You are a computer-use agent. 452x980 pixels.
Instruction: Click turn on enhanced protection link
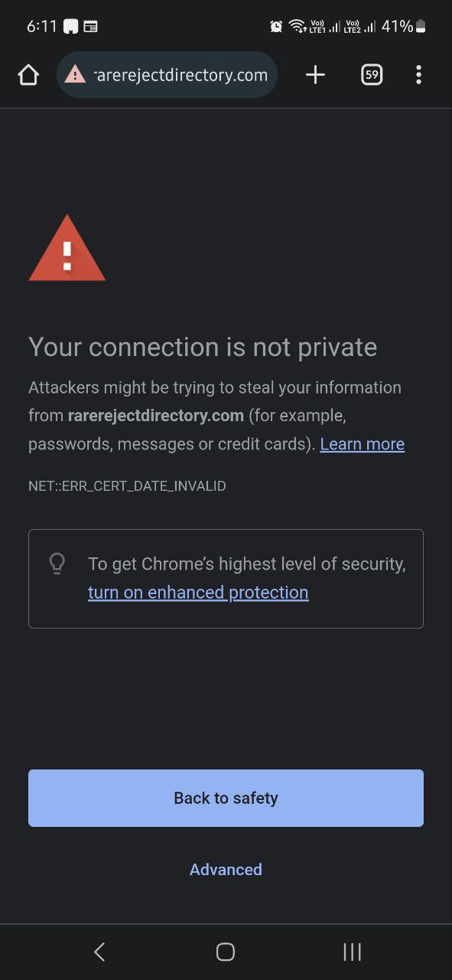tap(198, 593)
